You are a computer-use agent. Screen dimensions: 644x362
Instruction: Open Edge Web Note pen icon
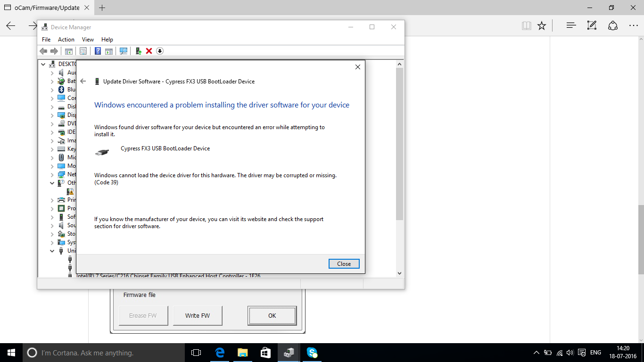[x=592, y=26]
